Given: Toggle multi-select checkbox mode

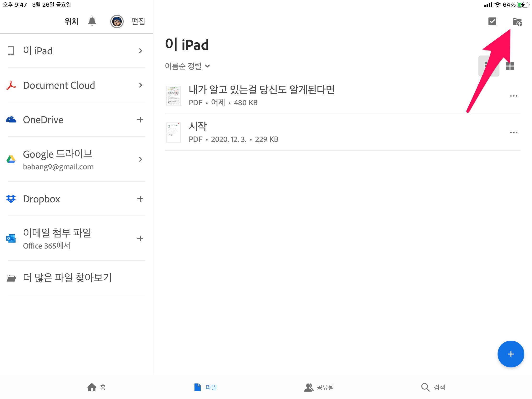Looking at the screenshot, I should click(492, 21).
